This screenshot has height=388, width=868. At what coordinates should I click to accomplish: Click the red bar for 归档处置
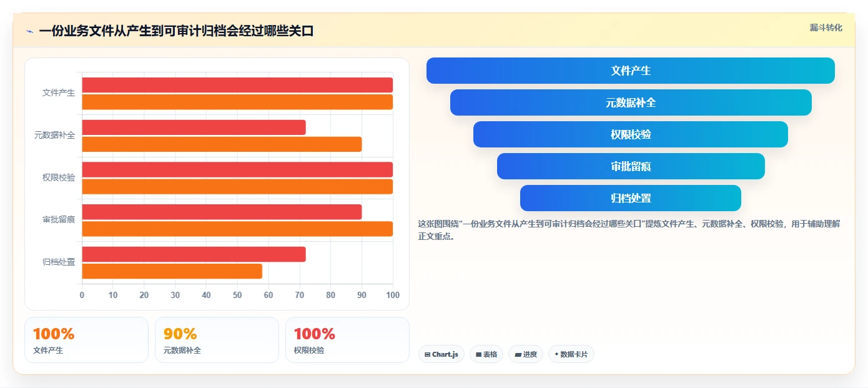click(x=194, y=254)
